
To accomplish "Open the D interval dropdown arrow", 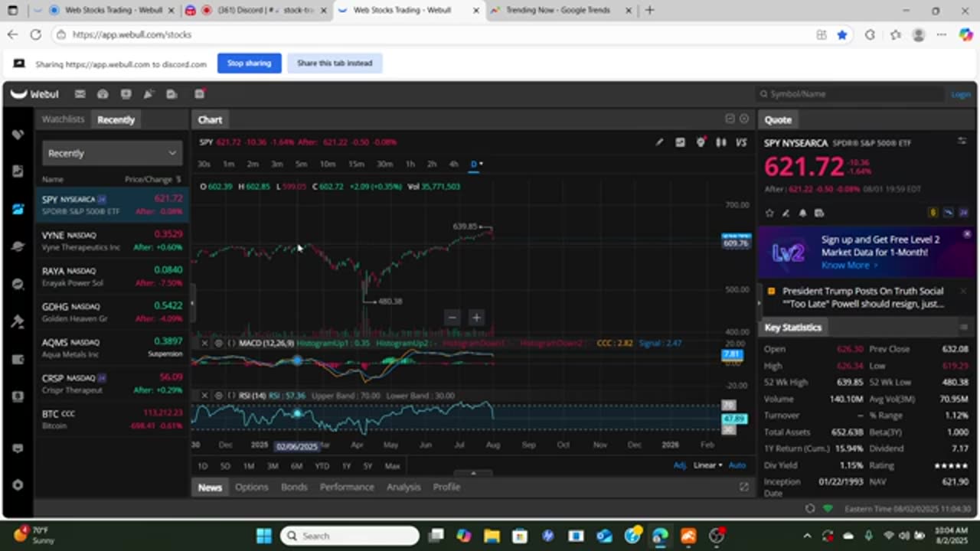I will tap(481, 164).
